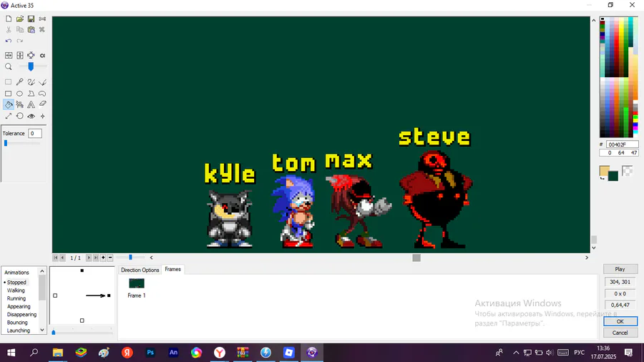Click the Crop image icon
The height and width of the screenshot is (362, 644).
pyautogui.click(x=31, y=55)
